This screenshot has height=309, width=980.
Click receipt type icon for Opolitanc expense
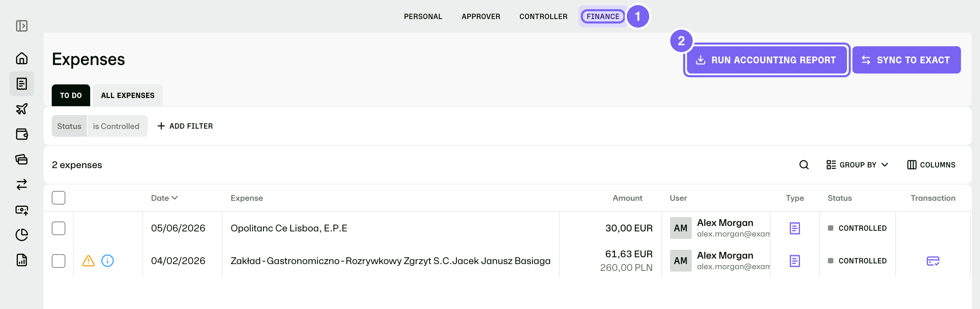(x=795, y=228)
